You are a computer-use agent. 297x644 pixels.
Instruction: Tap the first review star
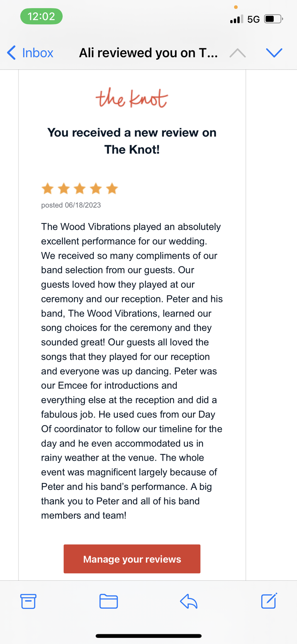47,188
